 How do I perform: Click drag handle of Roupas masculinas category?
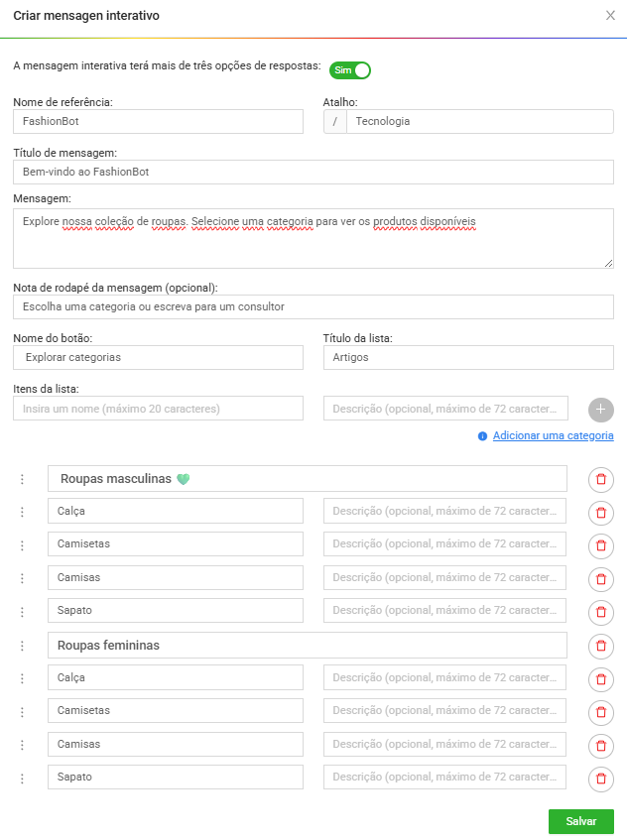(x=22, y=479)
